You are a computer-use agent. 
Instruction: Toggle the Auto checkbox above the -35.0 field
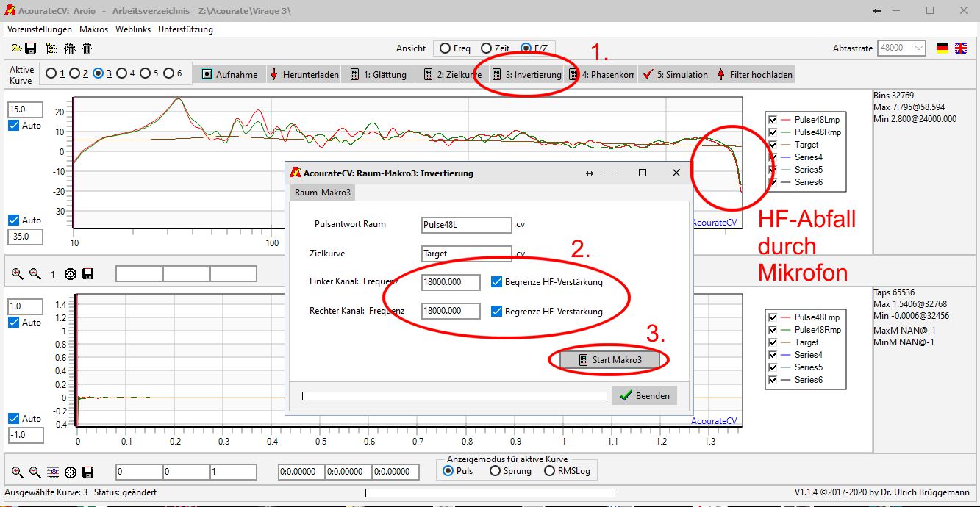pos(14,220)
